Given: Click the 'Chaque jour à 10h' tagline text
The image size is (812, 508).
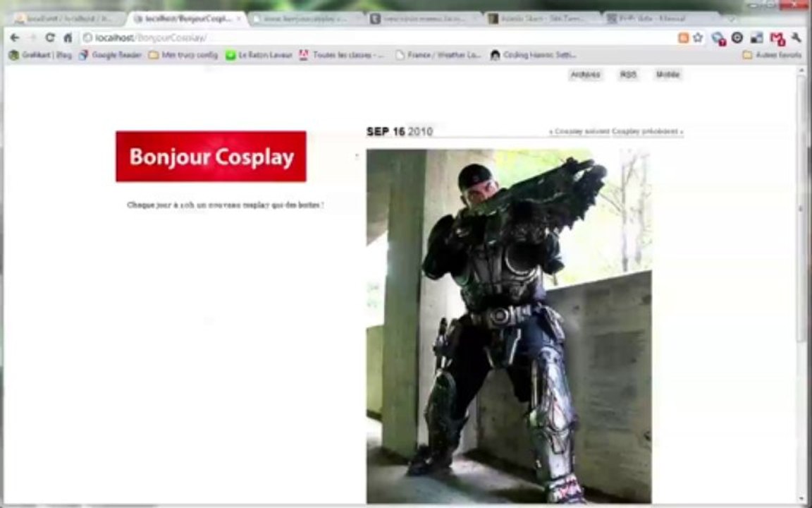Looking at the screenshot, I should tap(226, 205).
